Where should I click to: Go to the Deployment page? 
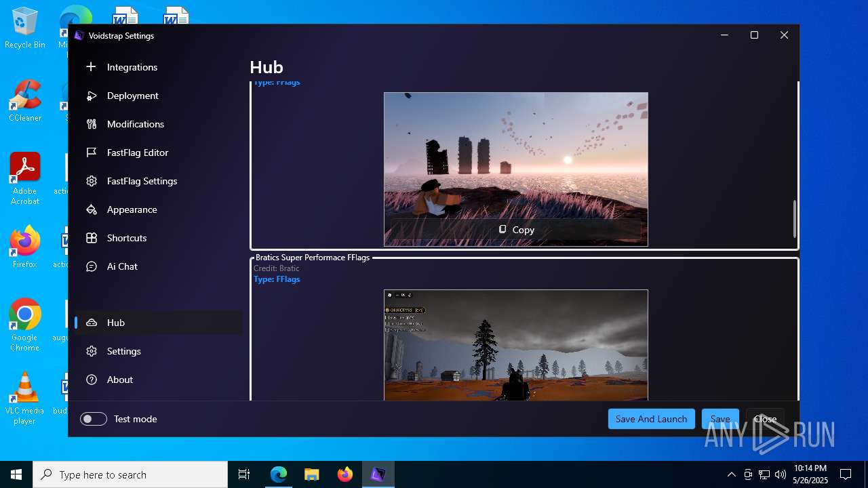coord(159,96)
